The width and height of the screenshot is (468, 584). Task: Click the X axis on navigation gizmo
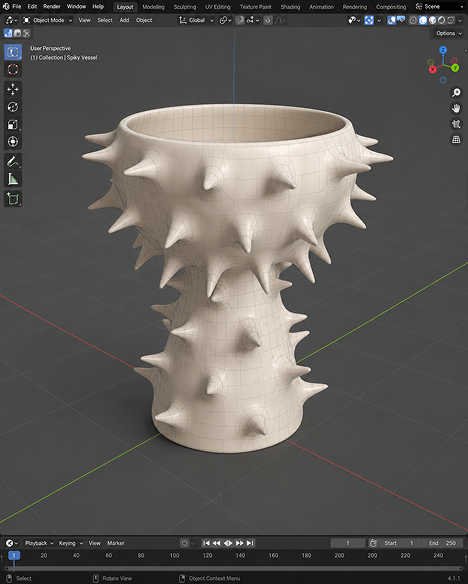click(432, 69)
